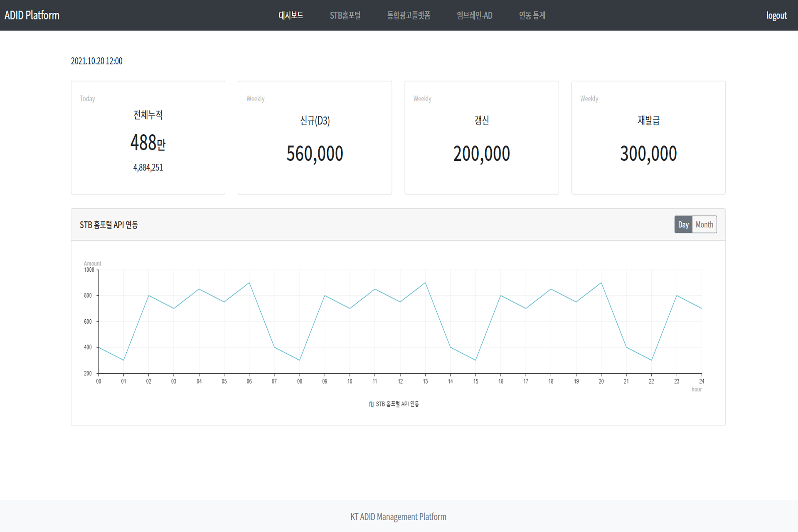Open the 대시보드 menu item
The height and width of the screenshot is (532, 798).
pos(291,15)
